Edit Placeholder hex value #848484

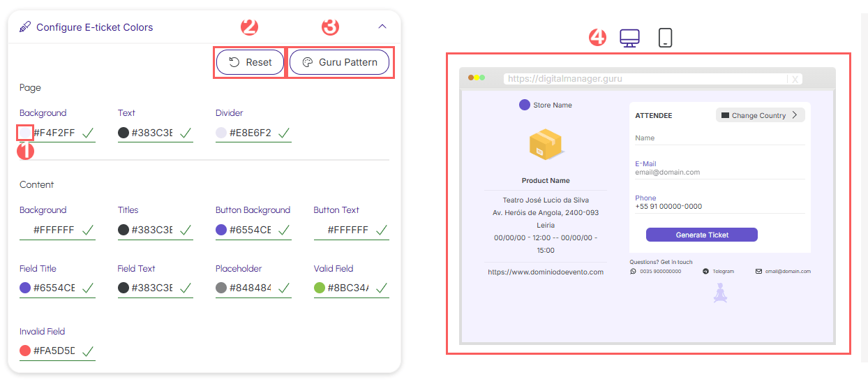(250, 288)
